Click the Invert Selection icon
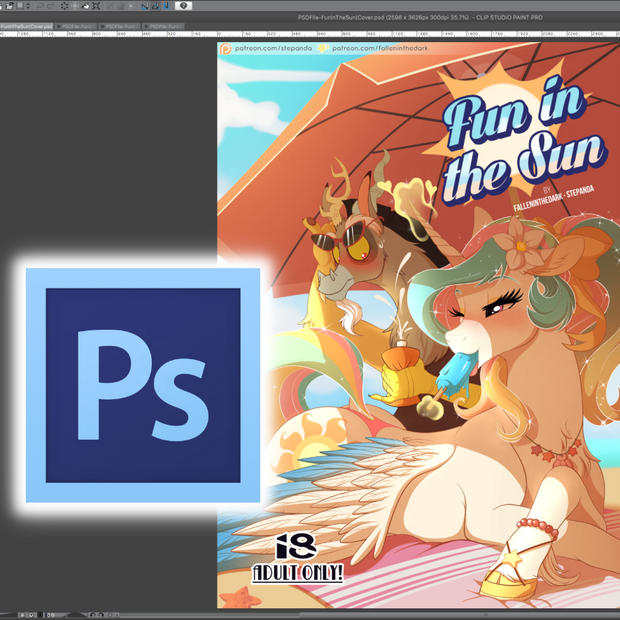This screenshot has width=620, height=620. pyautogui.click(x=120, y=6)
